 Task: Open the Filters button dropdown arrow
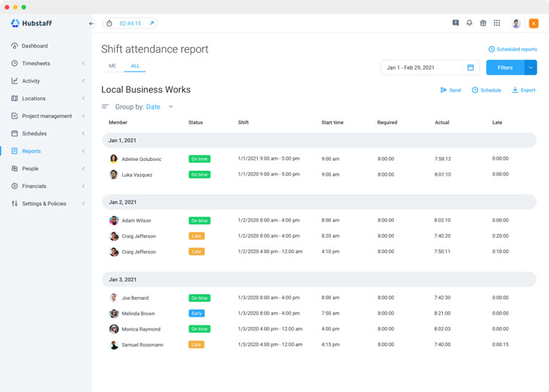tap(531, 67)
